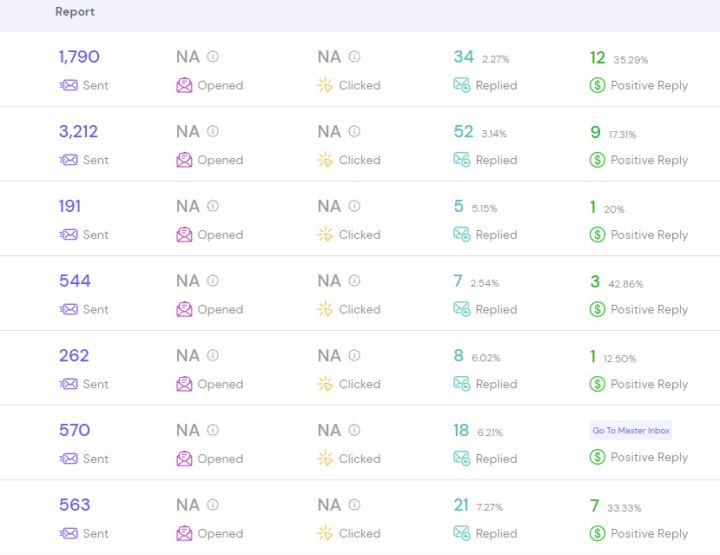Select the 3,212 sent count
720x555 pixels.
[x=78, y=131]
